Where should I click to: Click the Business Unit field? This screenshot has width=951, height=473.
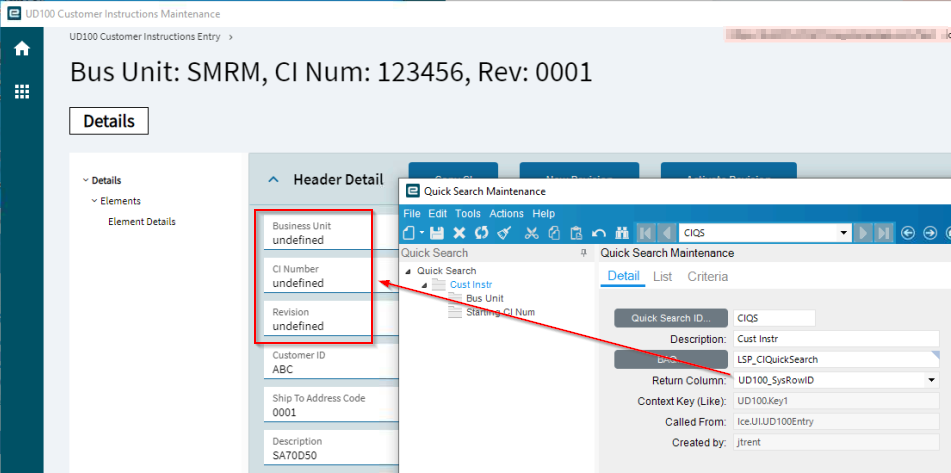pyautogui.click(x=331, y=233)
